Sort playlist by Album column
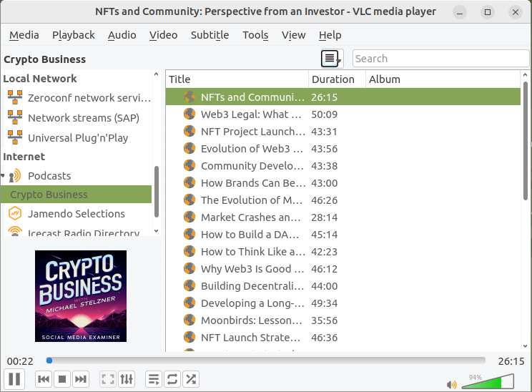The height and width of the screenshot is (392, 532). [443, 79]
